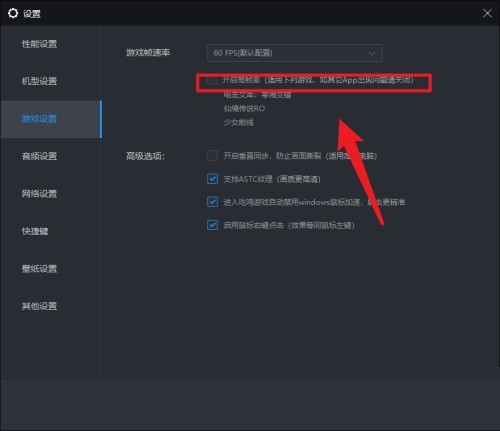Click the settings gear icon in title bar

pos(13,13)
